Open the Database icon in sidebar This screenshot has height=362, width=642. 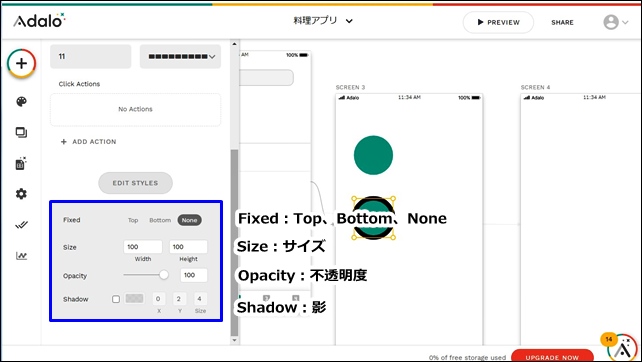click(x=21, y=163)
